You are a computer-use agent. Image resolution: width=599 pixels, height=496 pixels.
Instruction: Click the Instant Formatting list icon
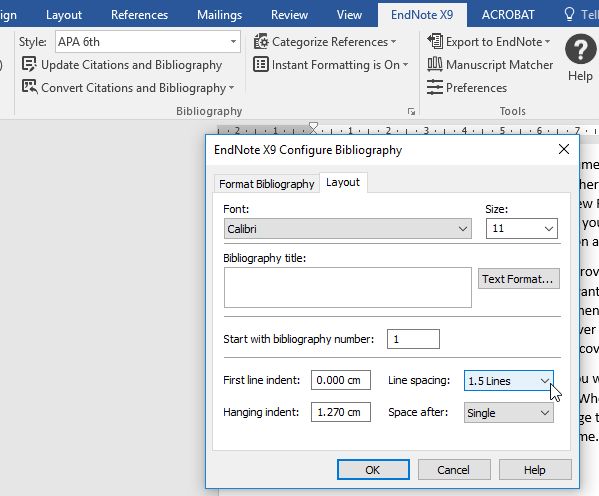click(261, 65)
